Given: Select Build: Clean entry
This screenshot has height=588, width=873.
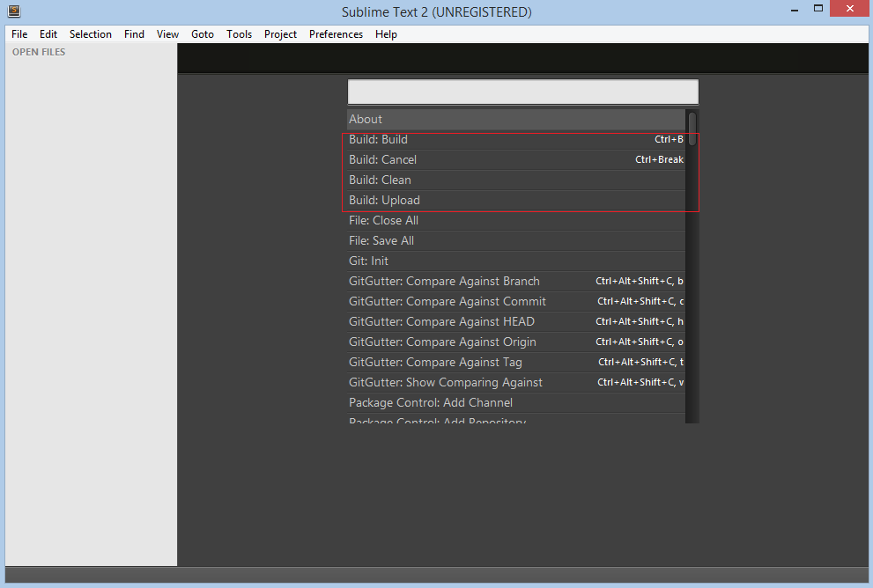Looking at the screenshot, I should [x=516, y=180].
